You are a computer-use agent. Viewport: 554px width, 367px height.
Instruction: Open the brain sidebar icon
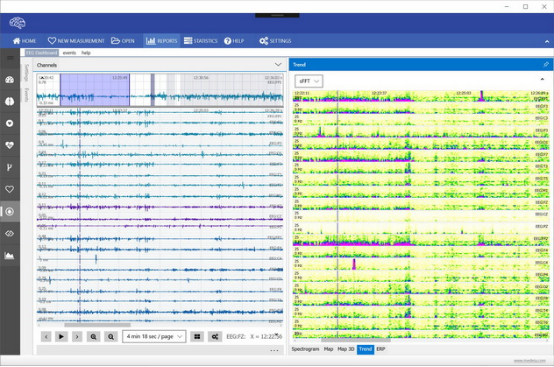pos(10,101)
